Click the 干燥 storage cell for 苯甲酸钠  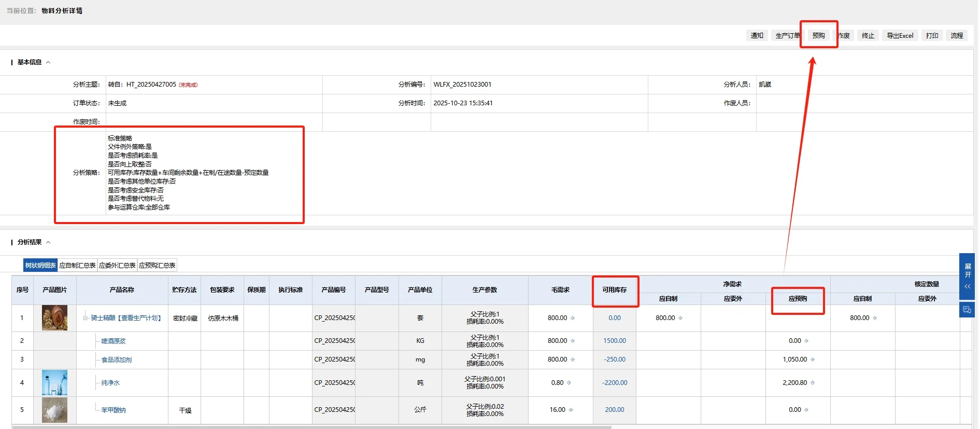(185, 410)
